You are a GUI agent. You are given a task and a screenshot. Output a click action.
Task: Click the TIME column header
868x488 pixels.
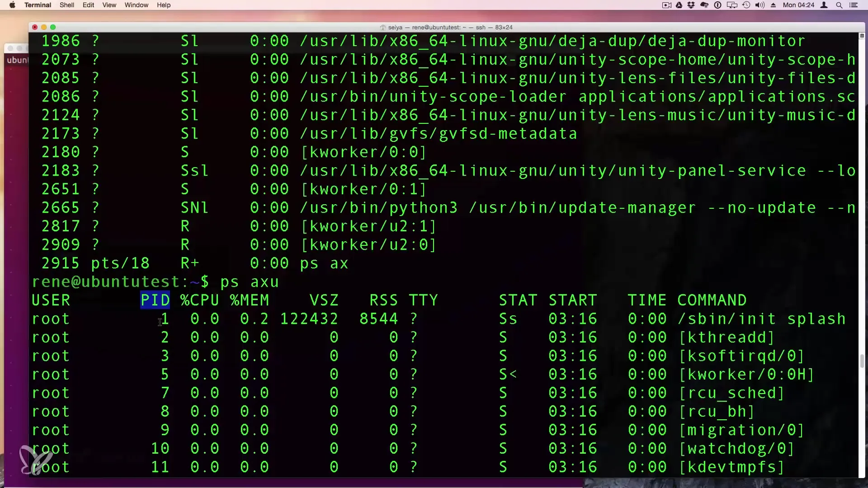coord(647,300)
